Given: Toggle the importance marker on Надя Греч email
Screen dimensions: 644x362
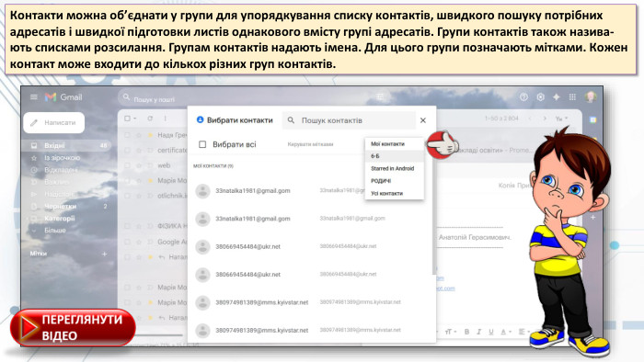Looking at the screenshot, I should coord(150,135).
